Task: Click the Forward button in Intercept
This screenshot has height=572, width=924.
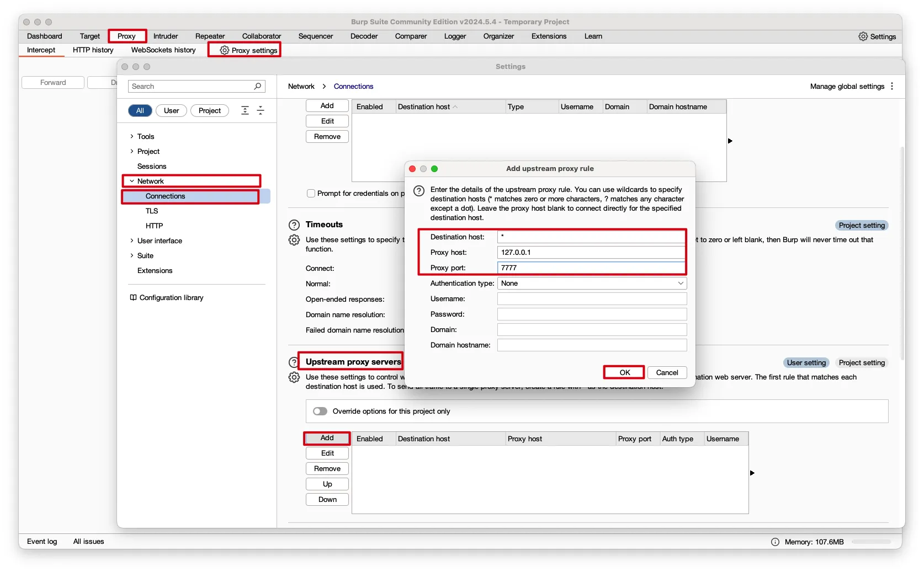Action: tap(53, 83)
